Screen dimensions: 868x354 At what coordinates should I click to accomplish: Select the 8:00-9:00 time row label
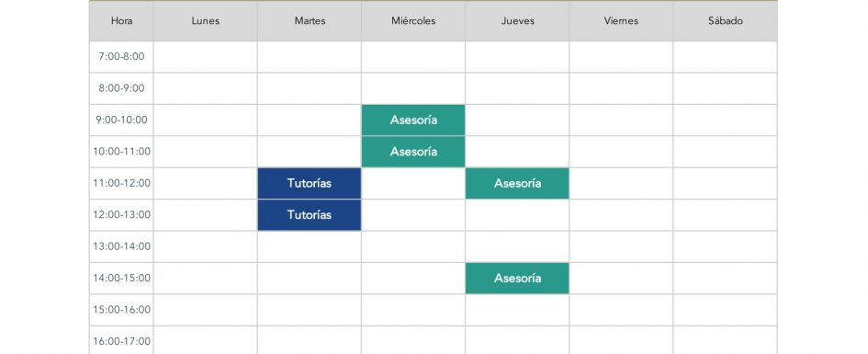(x=121, y=88)
